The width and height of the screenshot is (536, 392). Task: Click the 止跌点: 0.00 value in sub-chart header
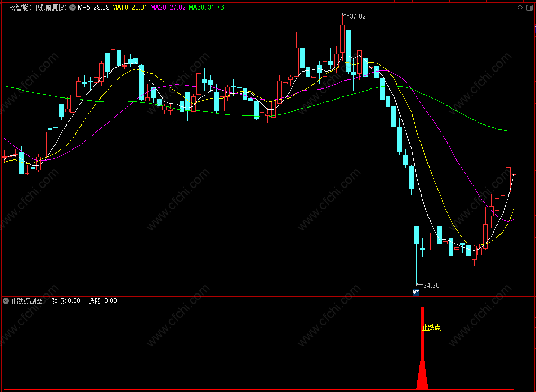63,301
